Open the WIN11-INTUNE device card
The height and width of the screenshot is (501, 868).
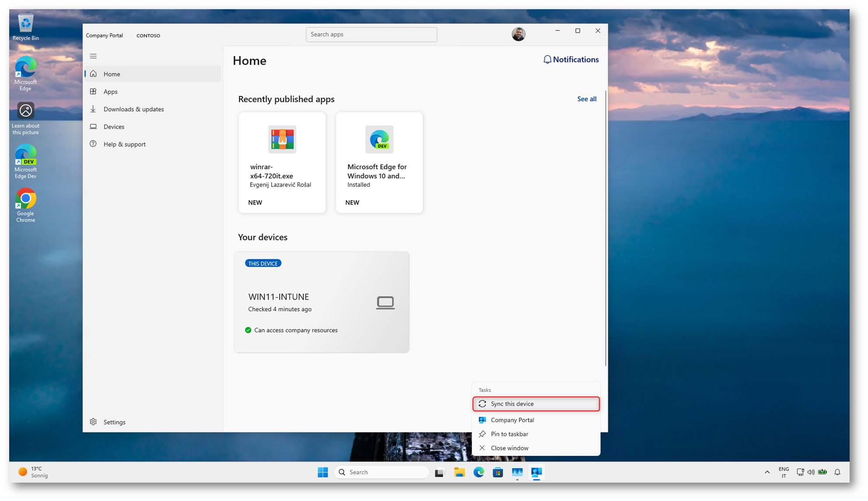[x=322, y=302]
